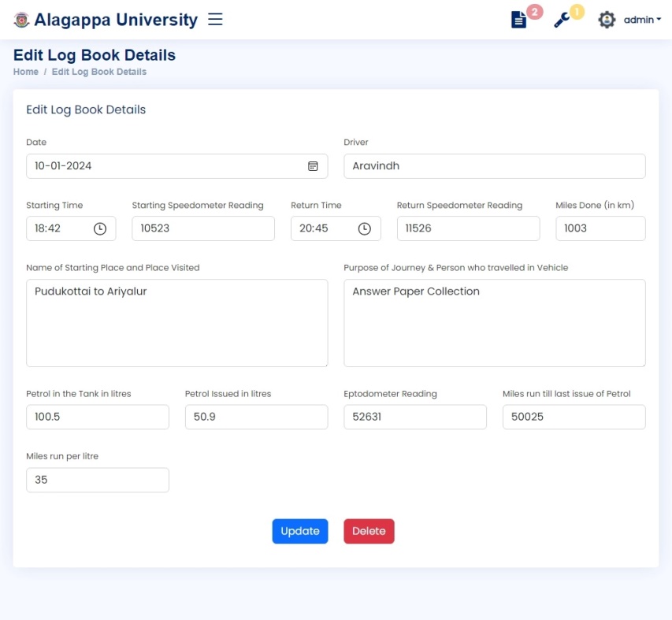Edit Petrol Issued field 50.9
Image resolution: width=672 pixels, height=620 pixels.
coord(256,417)
